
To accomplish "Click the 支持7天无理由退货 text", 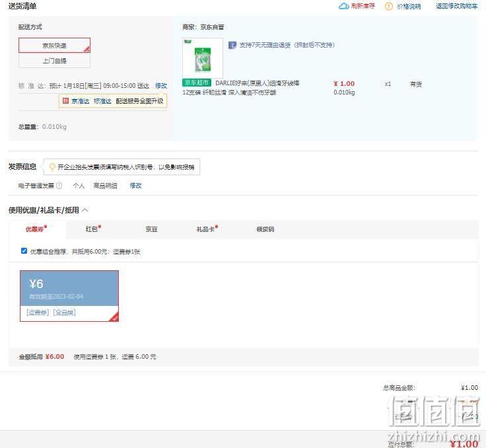I will tap(287, 45).
